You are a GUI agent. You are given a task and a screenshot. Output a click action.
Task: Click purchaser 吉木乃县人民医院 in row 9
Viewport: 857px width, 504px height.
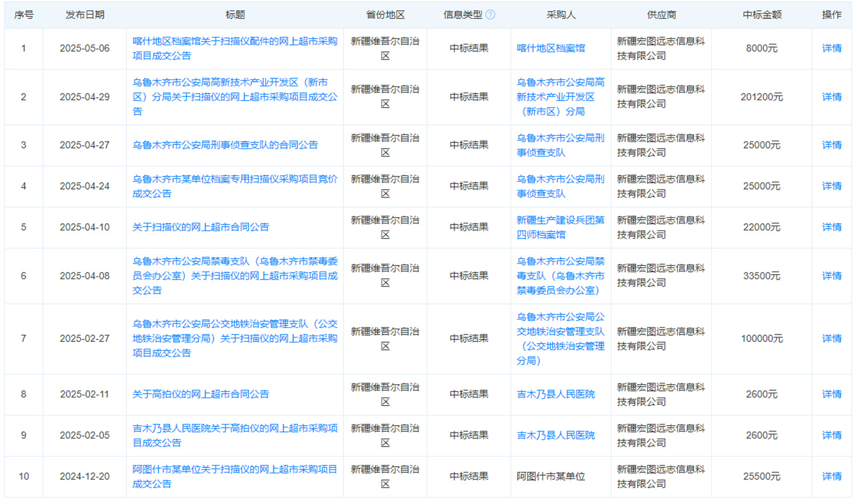click(x=556, y=435)
